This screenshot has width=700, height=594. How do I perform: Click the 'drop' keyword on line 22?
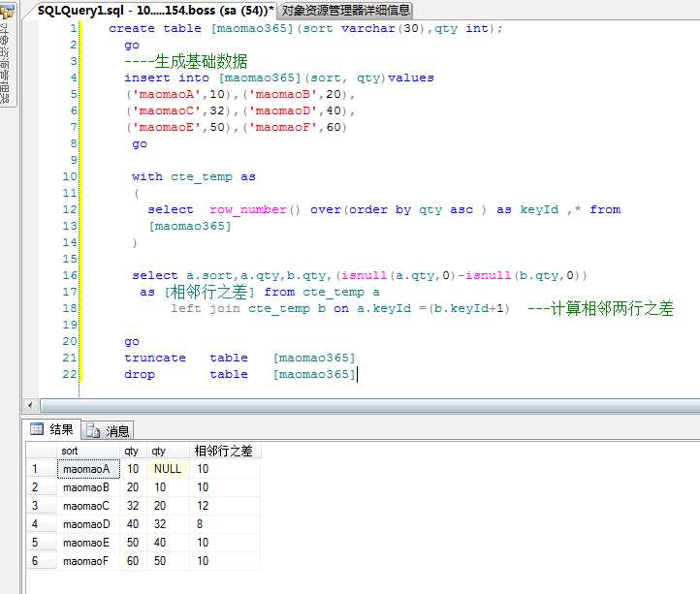[140, 374]
